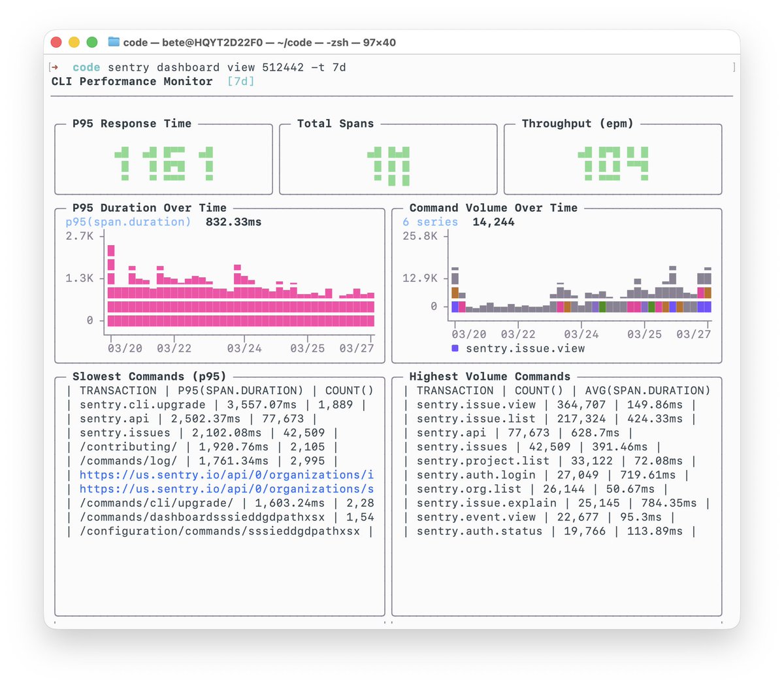Click the 03/24 label on the P95 duration chart
This screenshot has width=784, height=687.
click(244, 348)
